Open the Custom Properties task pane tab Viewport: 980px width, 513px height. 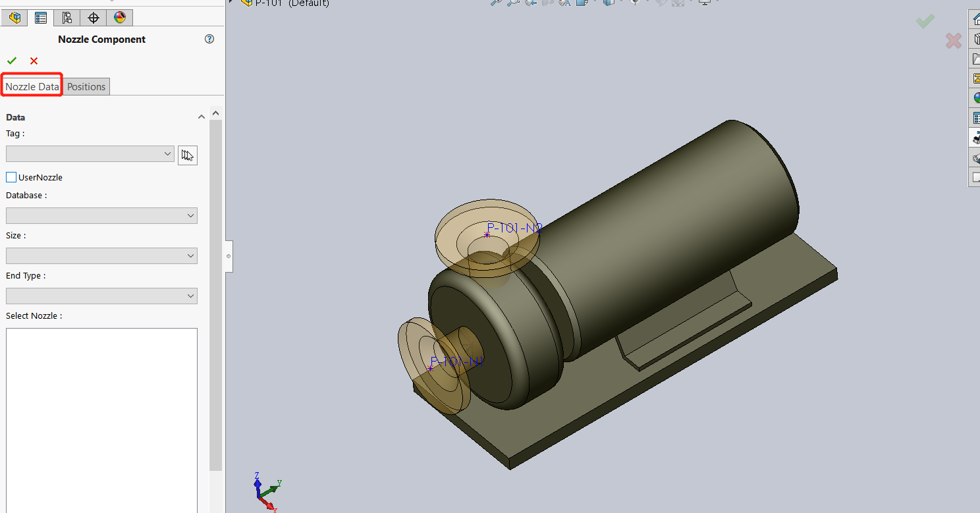pos(976,119)
